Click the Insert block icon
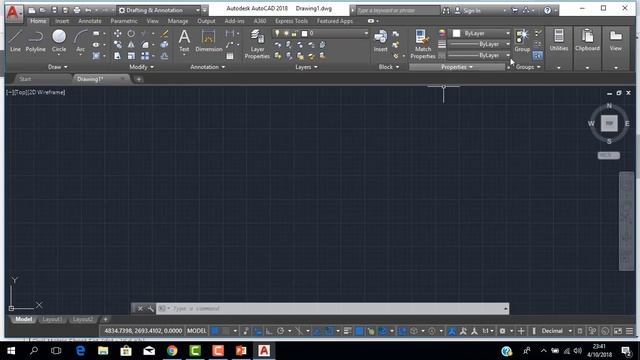This screenshot has width=640, height=360. (380, 40)
